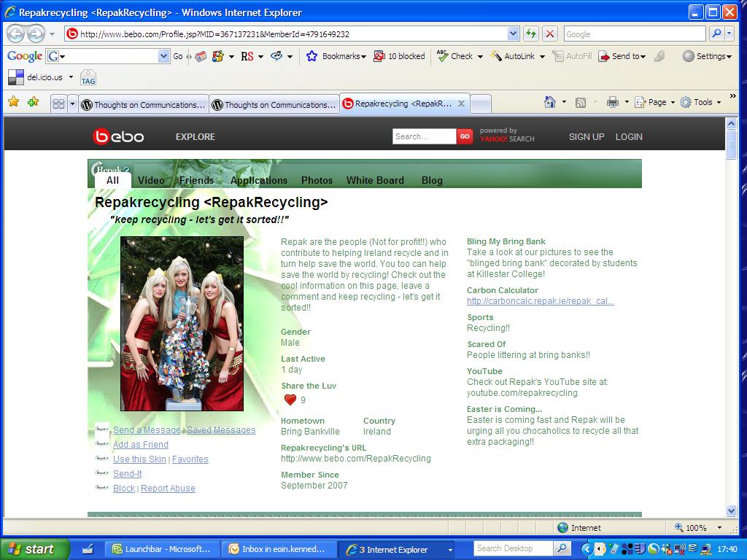
Task: Expand the Google toolbar search box dropdown
Action: click(x=163, y=56)
